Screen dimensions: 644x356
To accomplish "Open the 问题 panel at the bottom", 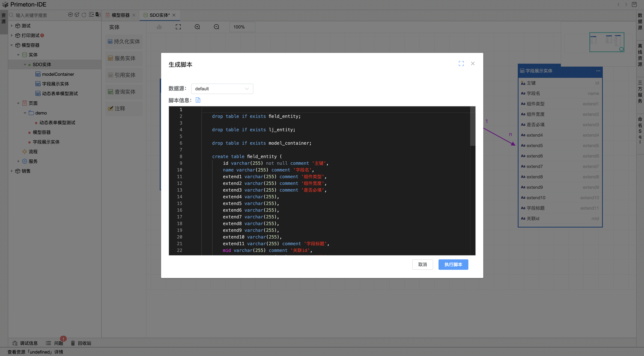I will click(58, 343).
